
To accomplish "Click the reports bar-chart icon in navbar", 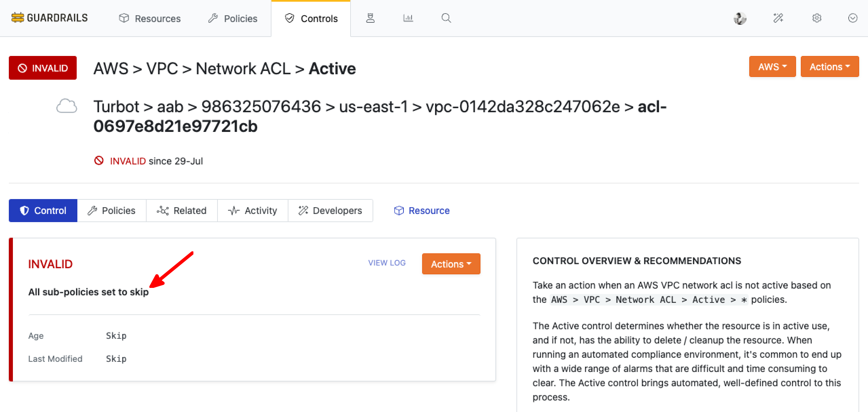I will click(x=408, y=18).
